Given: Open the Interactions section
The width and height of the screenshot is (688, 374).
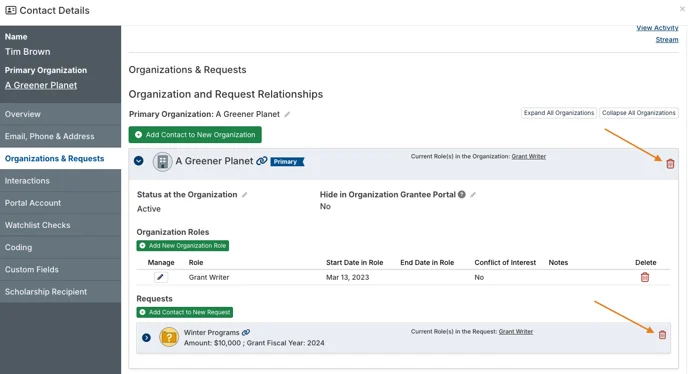Looking at the screenshot, I should pyautogui.click(x=61, y=181).
